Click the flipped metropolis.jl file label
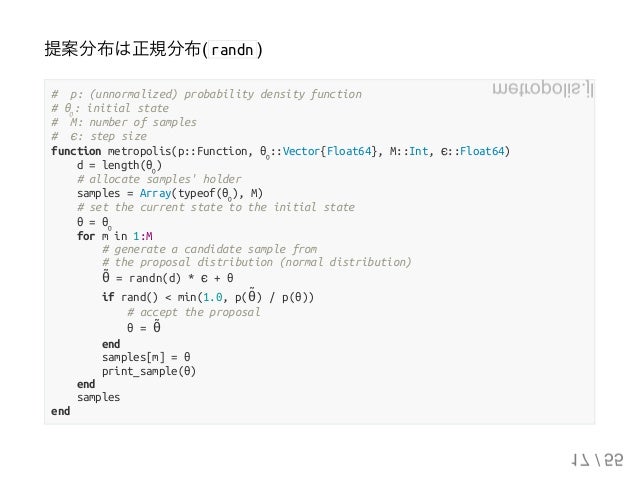638x479 pixels. [543, 88]
